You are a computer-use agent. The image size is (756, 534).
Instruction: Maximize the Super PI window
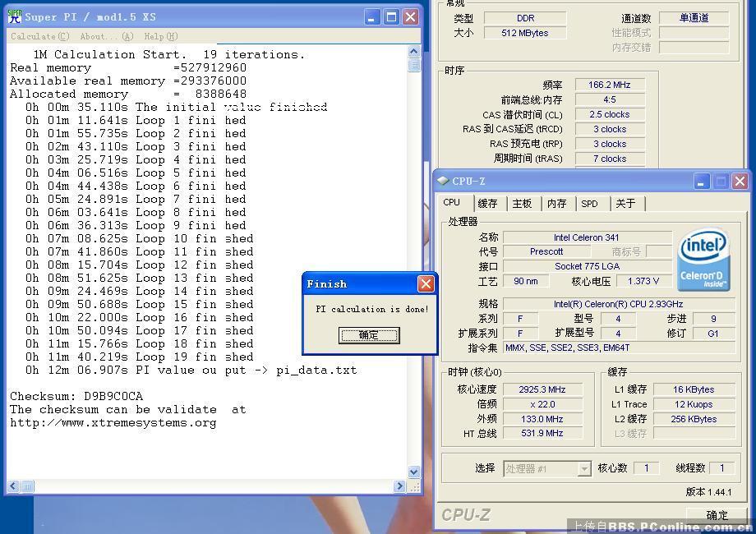coord(391,17)
